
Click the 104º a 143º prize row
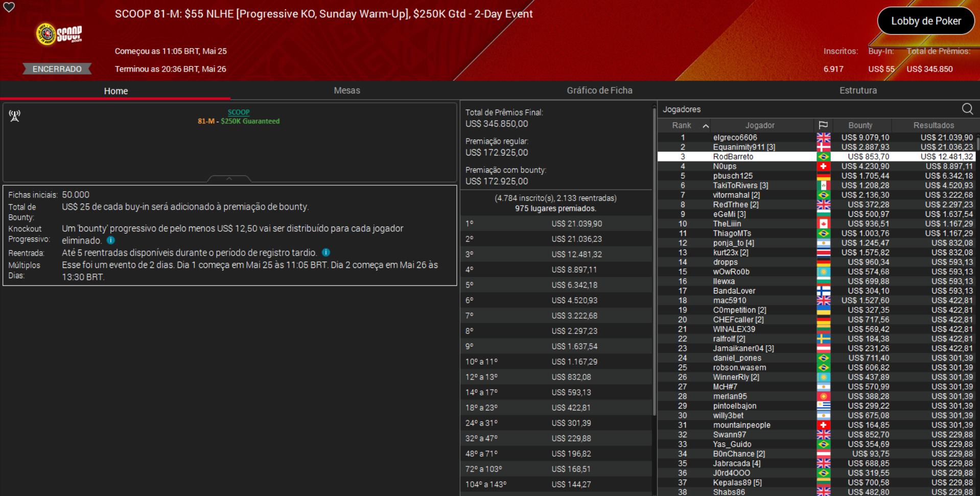pos(556,484)
